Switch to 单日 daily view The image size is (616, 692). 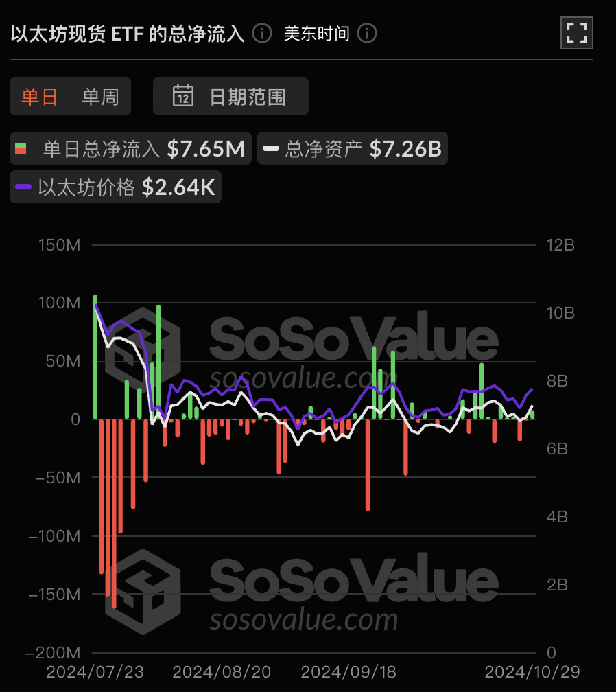coord(40,97)
